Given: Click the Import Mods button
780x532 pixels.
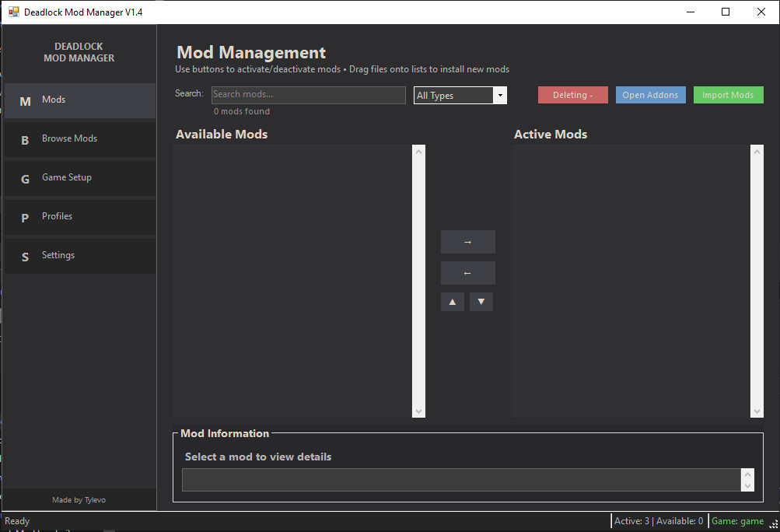Looking at the screenshot, I should [x=728, y=94].
